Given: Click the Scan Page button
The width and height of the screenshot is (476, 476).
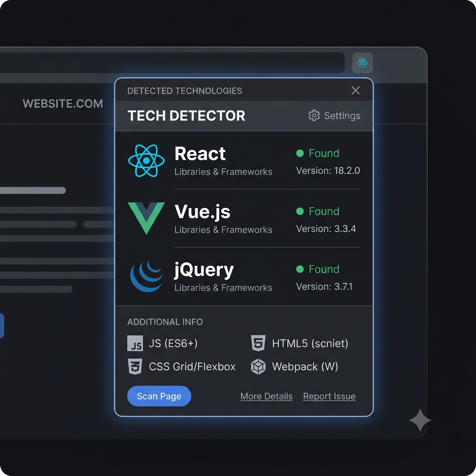Looking at the screenshot, I should (159, 396).
